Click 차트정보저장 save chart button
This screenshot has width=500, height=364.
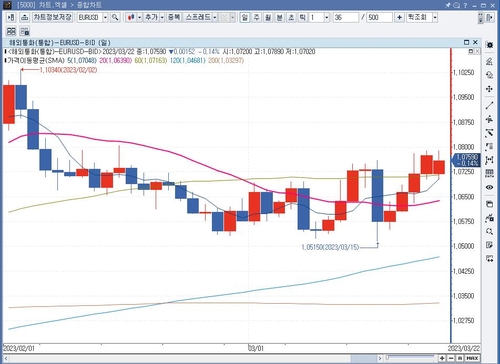coord(53,17)
